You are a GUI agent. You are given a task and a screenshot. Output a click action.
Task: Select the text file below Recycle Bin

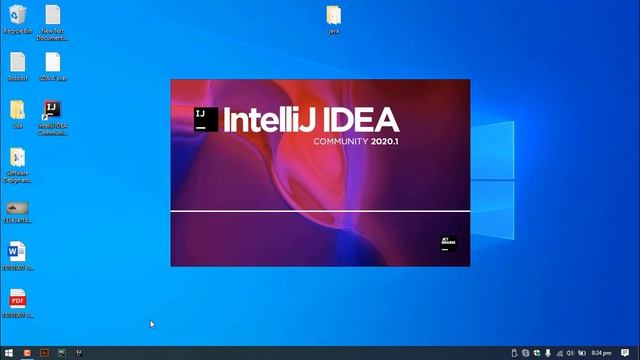(x=17, y=66)
